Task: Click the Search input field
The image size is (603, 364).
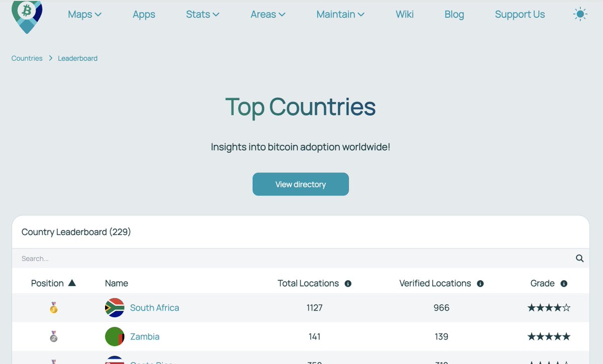Action: (x=201, y=258)
